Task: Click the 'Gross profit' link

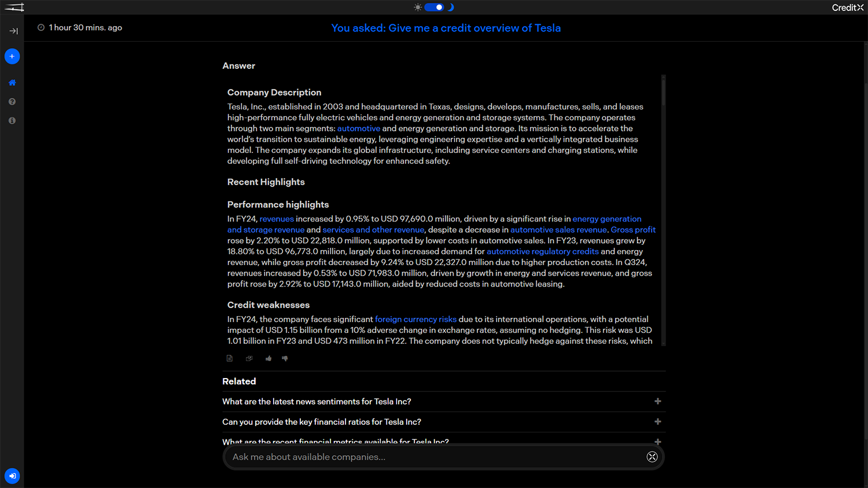Action: [633, 230]
